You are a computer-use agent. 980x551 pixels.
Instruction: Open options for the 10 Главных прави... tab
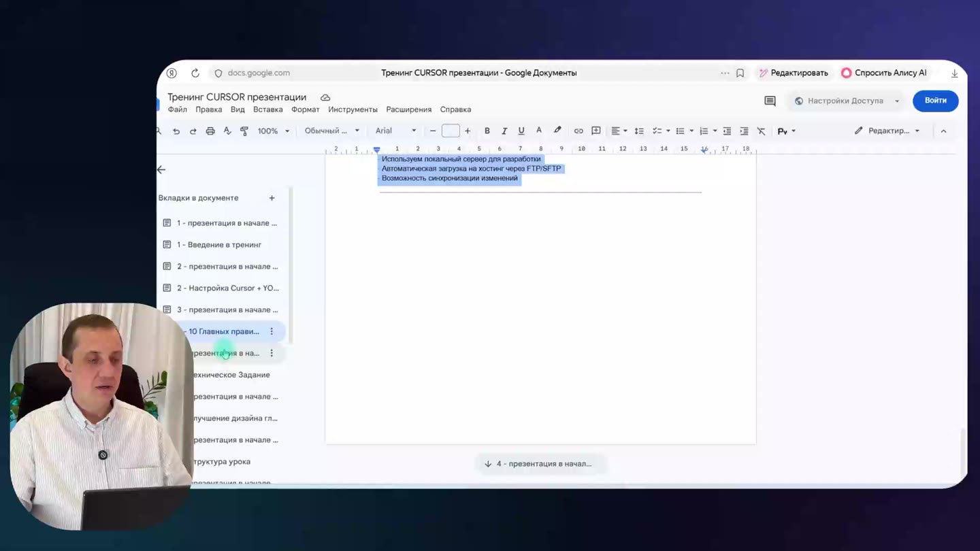tap(272, 331)
